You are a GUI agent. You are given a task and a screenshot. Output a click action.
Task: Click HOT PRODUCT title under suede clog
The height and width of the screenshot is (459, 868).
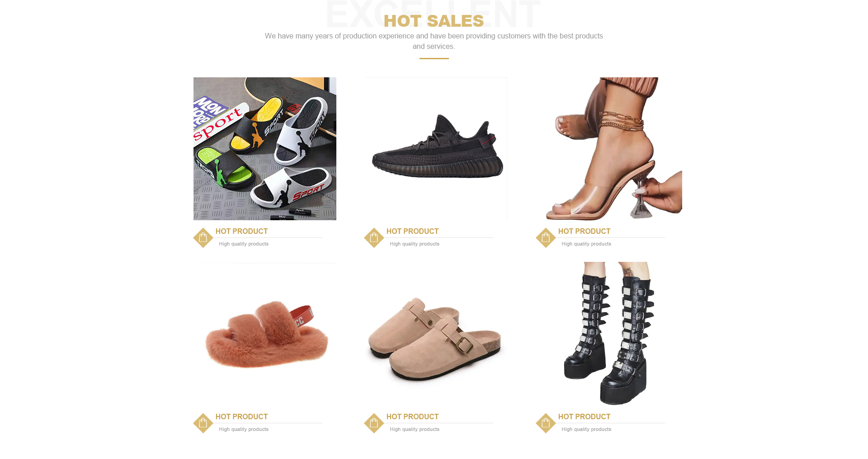point(412,416)
